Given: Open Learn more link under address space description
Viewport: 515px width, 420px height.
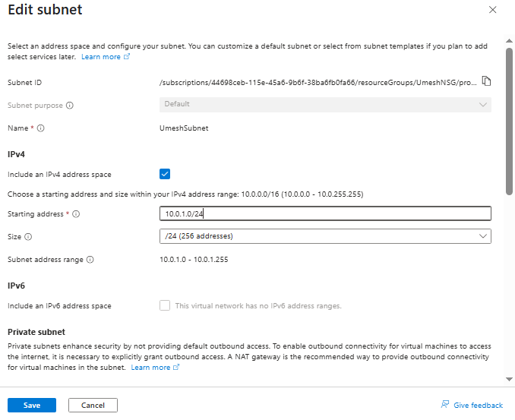Looking at the screenshot, I should [x=106, y=57].
